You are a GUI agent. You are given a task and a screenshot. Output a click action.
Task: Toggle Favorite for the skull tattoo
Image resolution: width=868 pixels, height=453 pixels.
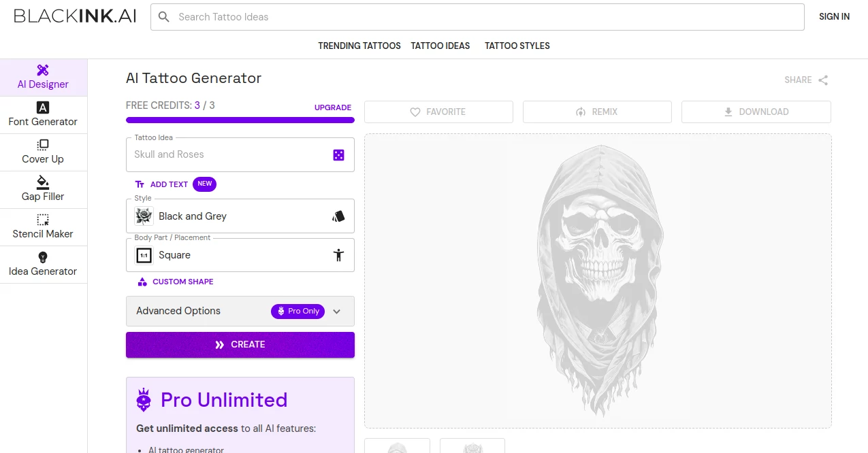coord(438,112)
